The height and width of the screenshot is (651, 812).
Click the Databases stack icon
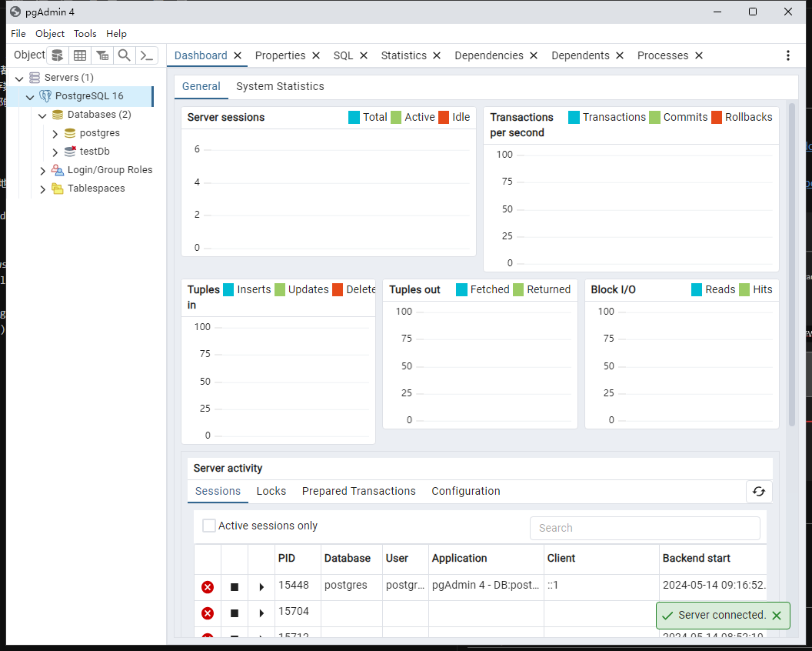point(58,115)
